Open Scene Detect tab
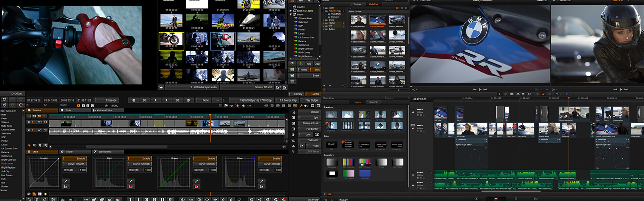This screenshot has width=644, height=201. click(x=108, y=152)
